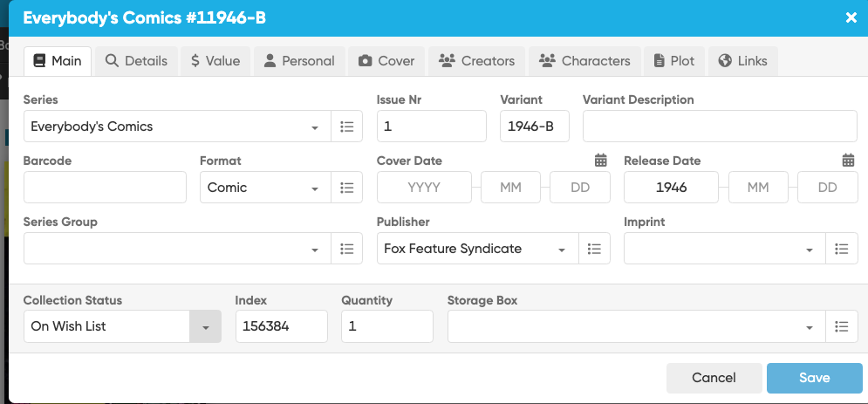Open the Format pick list icon
The image size is (868, 404).
coord(346,188)
